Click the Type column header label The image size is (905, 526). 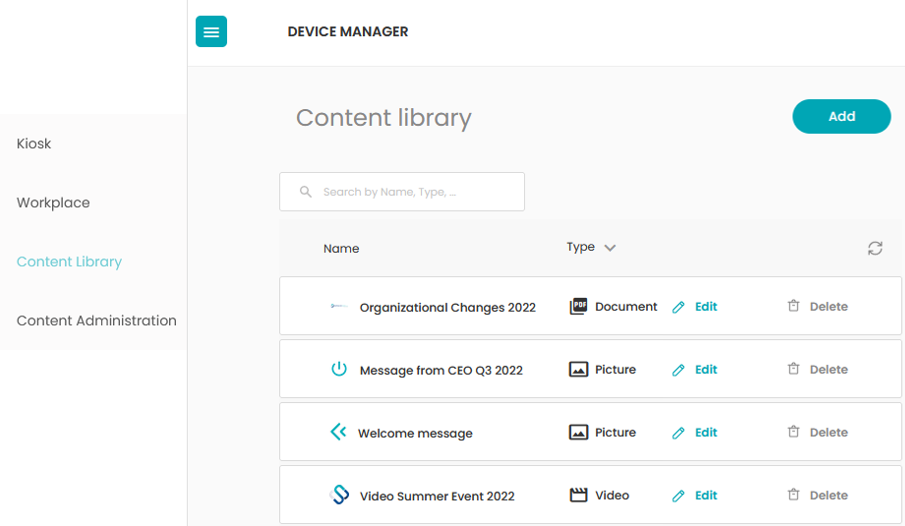pyautogui.click(x=581, y=247)
